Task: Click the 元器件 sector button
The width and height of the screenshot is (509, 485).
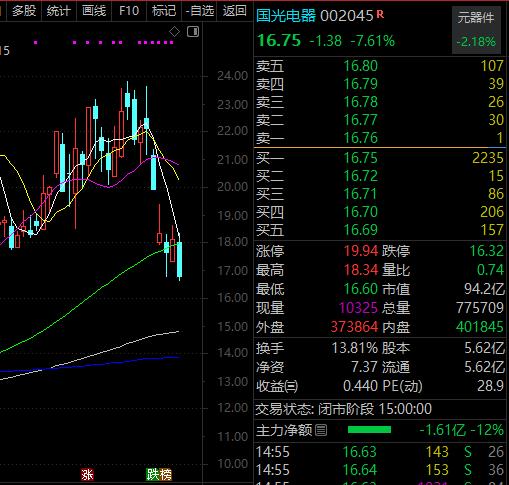Action: pos(476,30)
